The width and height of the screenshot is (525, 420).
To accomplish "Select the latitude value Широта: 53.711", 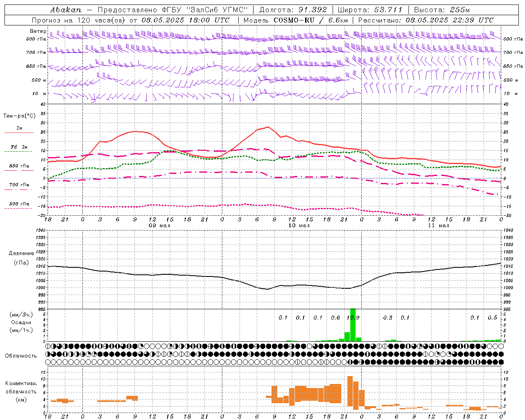I will [x=370, y=10].
